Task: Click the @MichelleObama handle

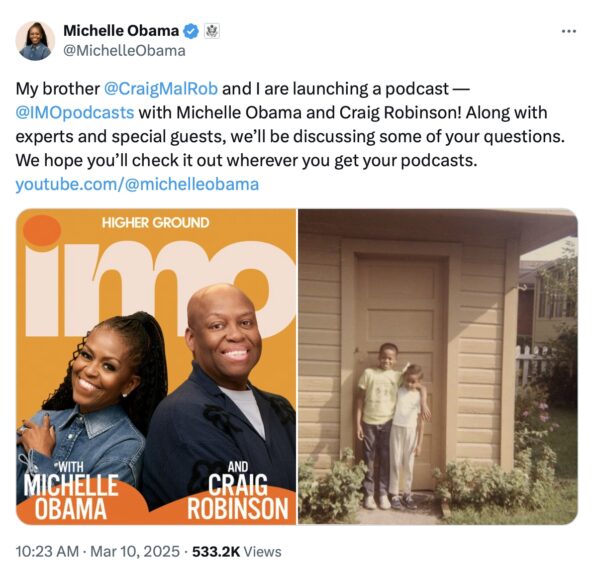Action: click(124, 51)
